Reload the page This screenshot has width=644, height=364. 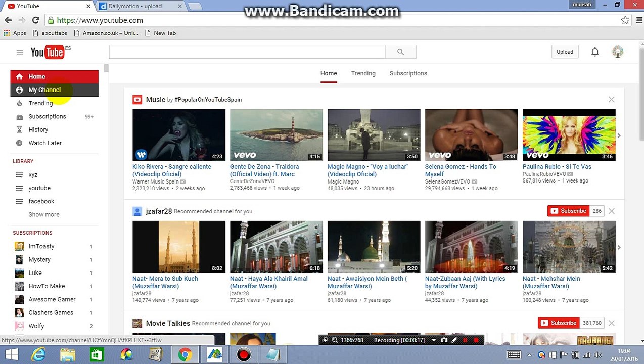[35, 20]
